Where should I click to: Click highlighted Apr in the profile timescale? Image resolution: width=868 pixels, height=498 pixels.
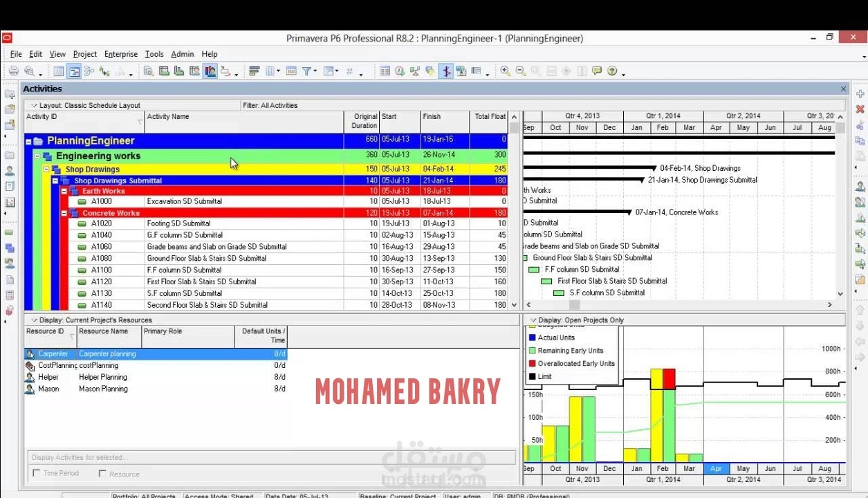pos(717,468)
